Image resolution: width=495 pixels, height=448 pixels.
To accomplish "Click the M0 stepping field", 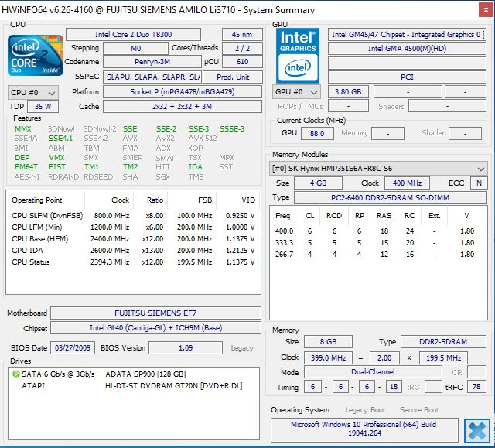I will point(135,48).
